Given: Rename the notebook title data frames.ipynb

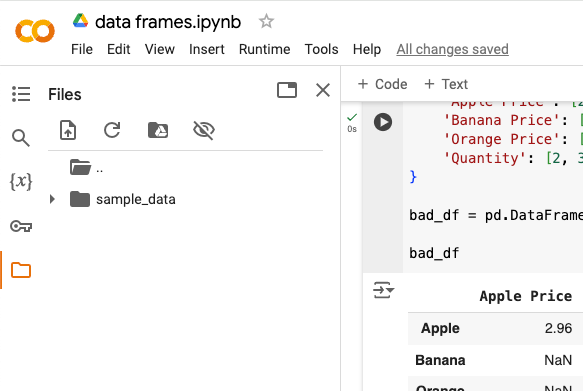Looking at the screenshot, I should tap(168, 22).
